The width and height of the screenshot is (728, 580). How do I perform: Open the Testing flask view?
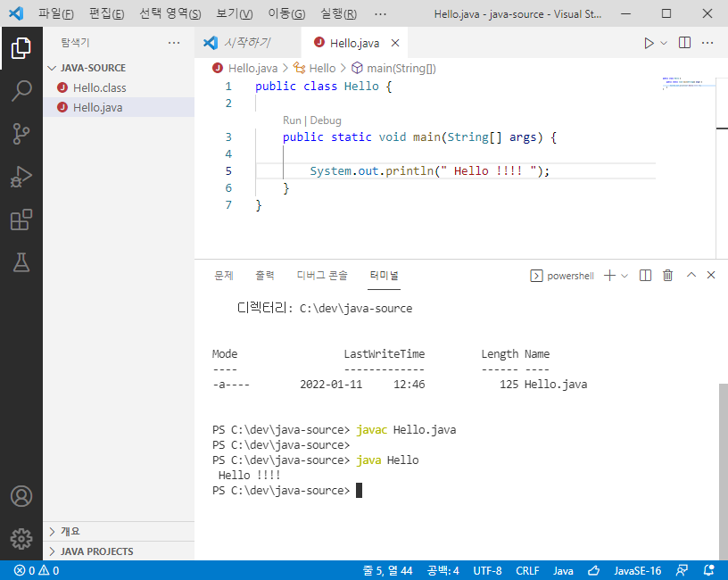tap(21, 262)
